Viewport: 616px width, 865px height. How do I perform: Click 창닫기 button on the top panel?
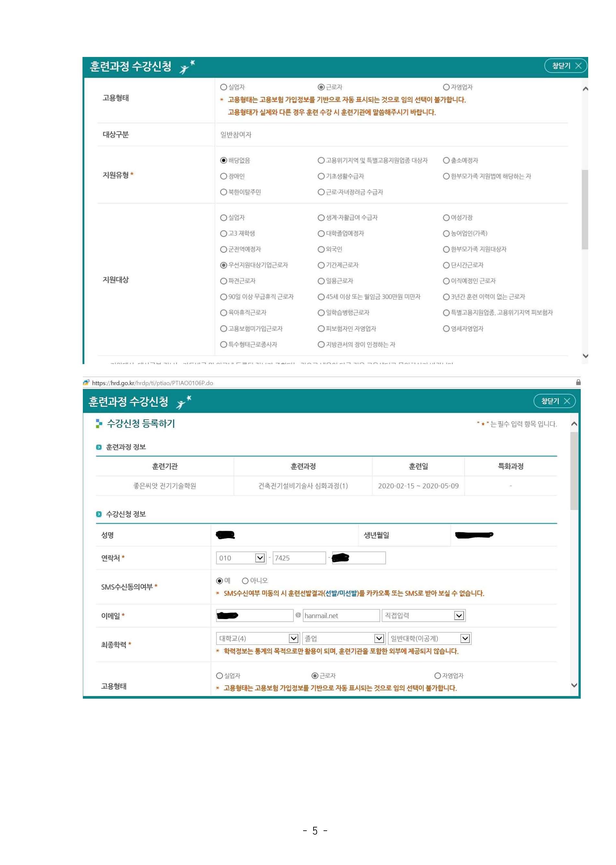coord(566,66)
